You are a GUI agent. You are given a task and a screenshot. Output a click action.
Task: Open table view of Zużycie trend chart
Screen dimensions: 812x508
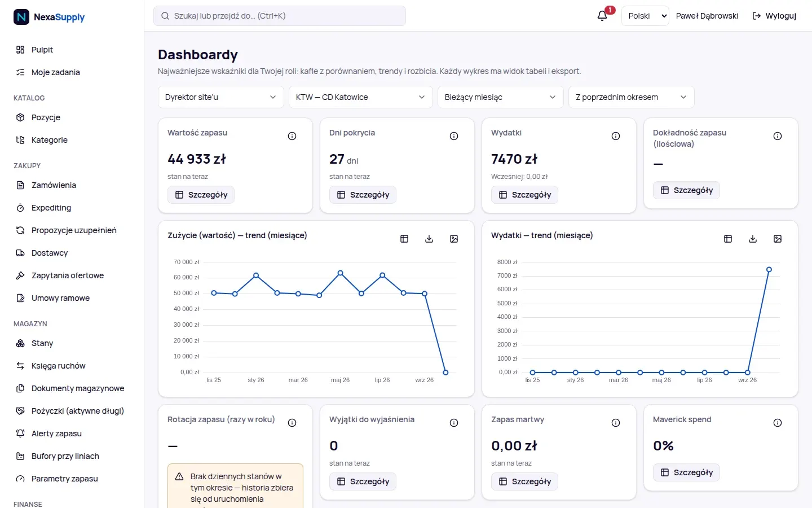coord(404,239)
